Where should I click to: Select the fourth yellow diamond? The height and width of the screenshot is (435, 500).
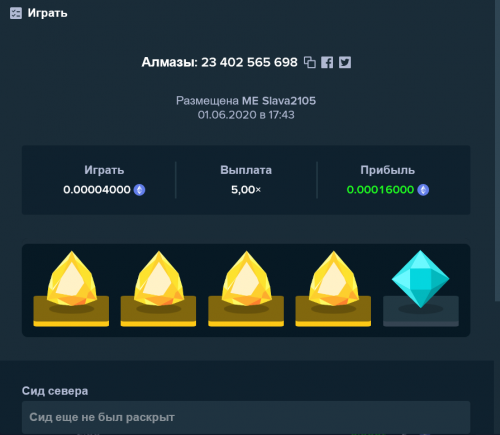click(x=333, y=289)
